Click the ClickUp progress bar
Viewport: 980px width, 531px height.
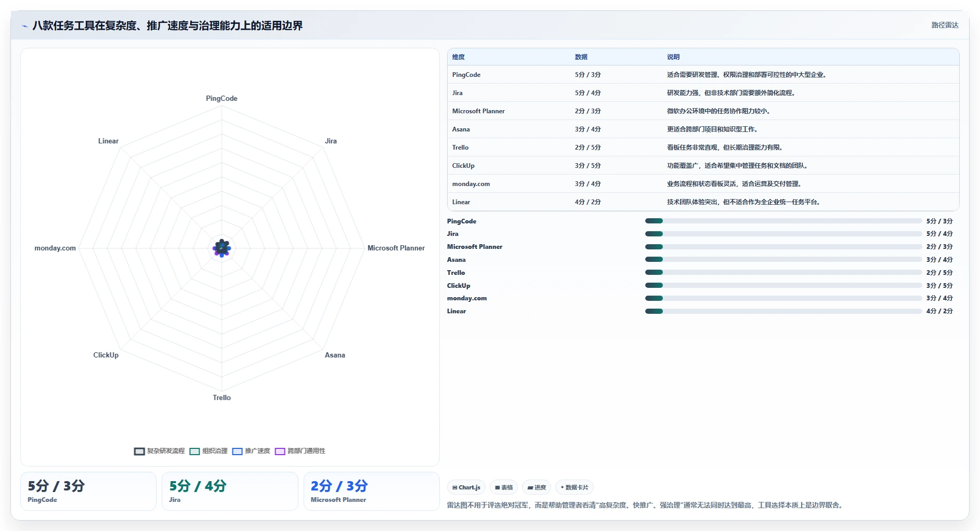(x=783, y=285)
